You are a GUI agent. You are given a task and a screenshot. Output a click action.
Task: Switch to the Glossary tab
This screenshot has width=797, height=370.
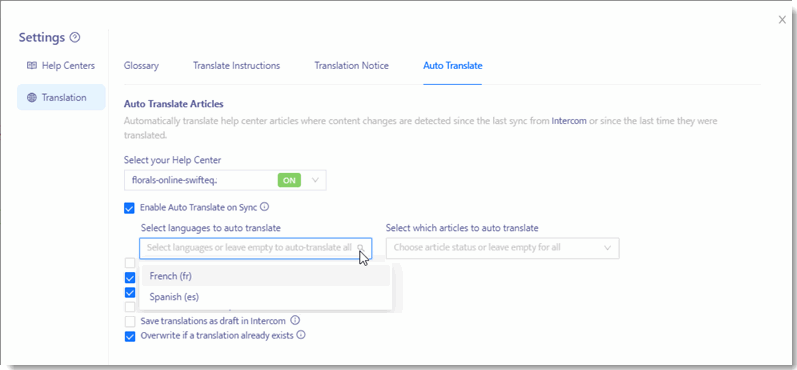(x=141, y=66)
